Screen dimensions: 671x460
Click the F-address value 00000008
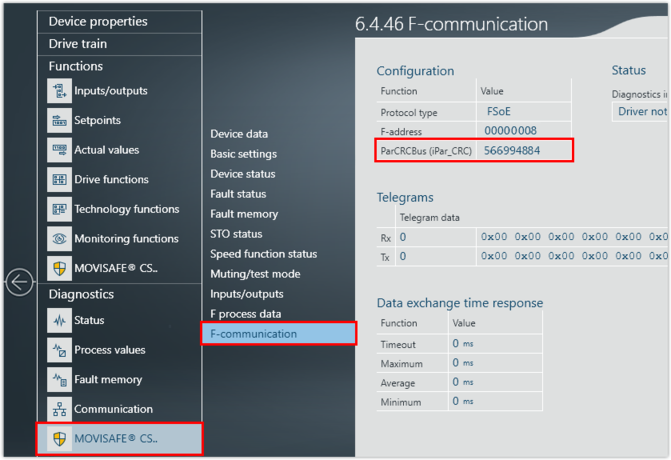click(510, 131)
